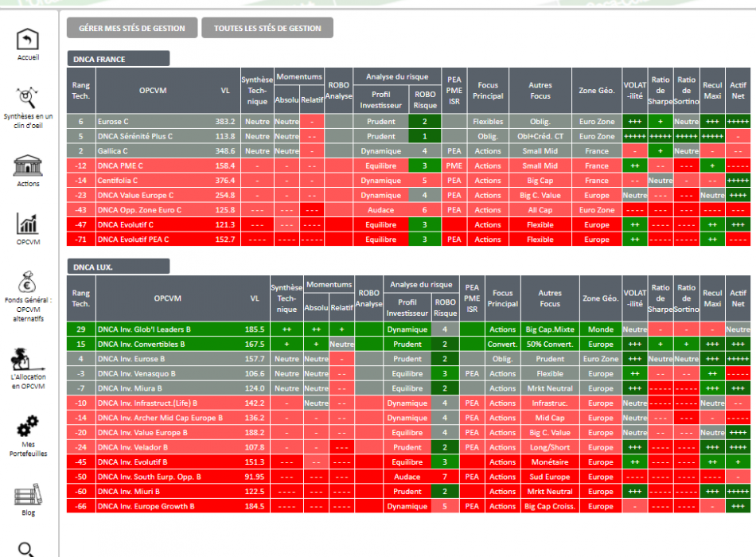Open fund DNCA PME C
Screen dimensions: 756x557
click(120, 166)
